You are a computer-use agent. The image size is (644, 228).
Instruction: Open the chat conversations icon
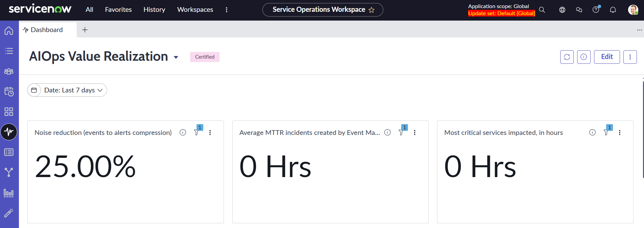pos(579,10)
